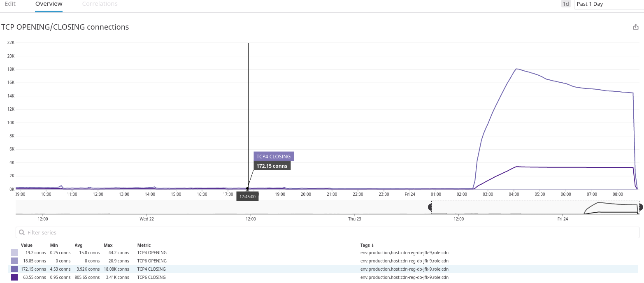The image size is (644, 283).
Task: Click the 04:00 label on the graph x-axis
Action: pyautogui.click(x=514, y=194)
